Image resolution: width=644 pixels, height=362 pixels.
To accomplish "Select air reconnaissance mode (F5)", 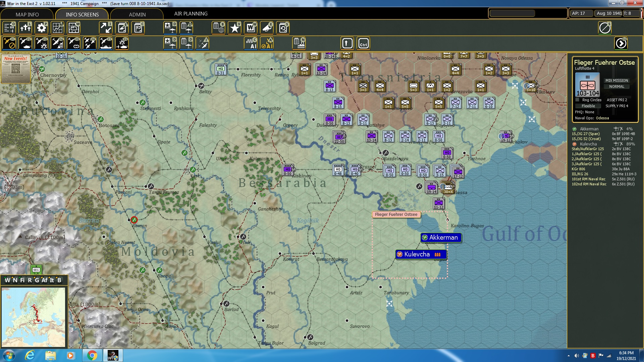I will pyautogui.click(x=73, y=44).
